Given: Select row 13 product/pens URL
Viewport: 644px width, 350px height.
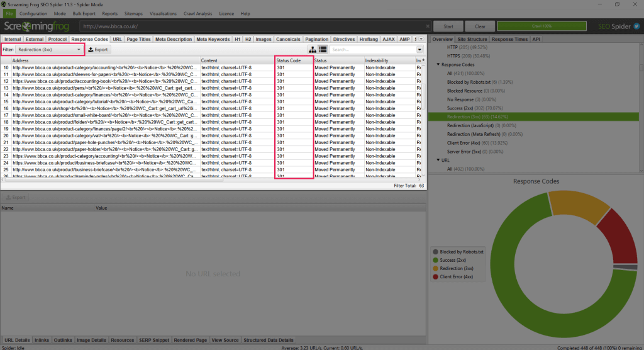Looking at the screenshot, I should [x=213, y=88].
